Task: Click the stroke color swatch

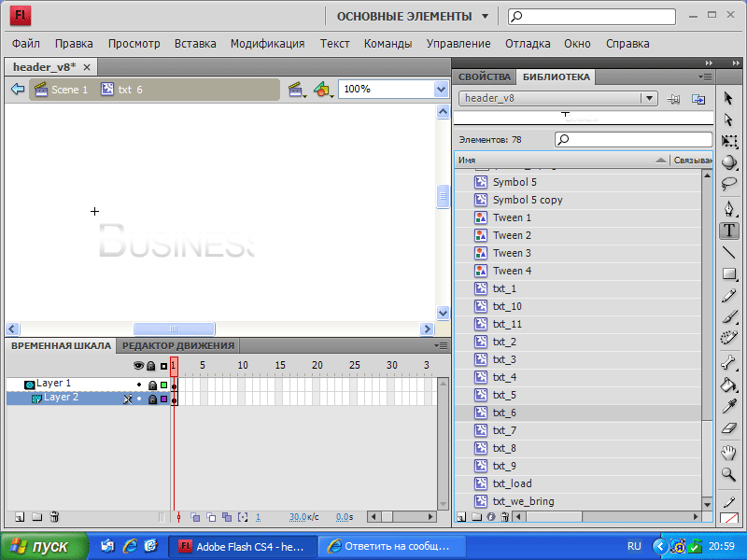Action: 729,518
